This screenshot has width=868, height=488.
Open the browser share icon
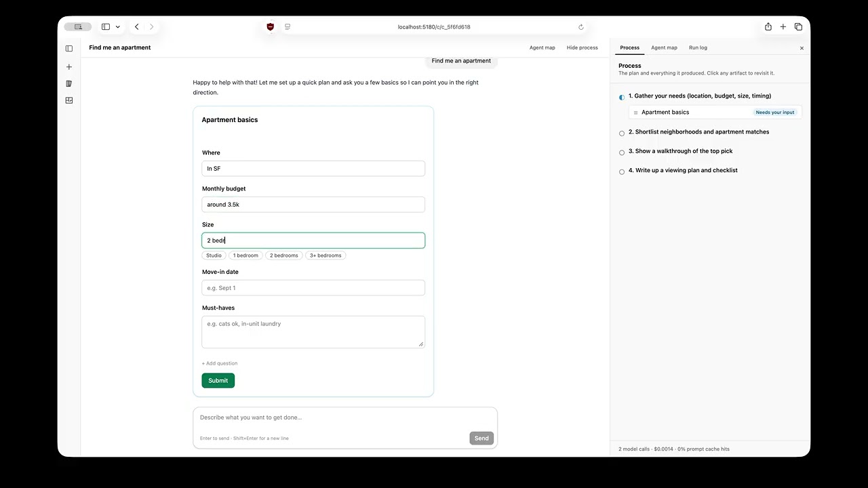[x=768, y=27]
